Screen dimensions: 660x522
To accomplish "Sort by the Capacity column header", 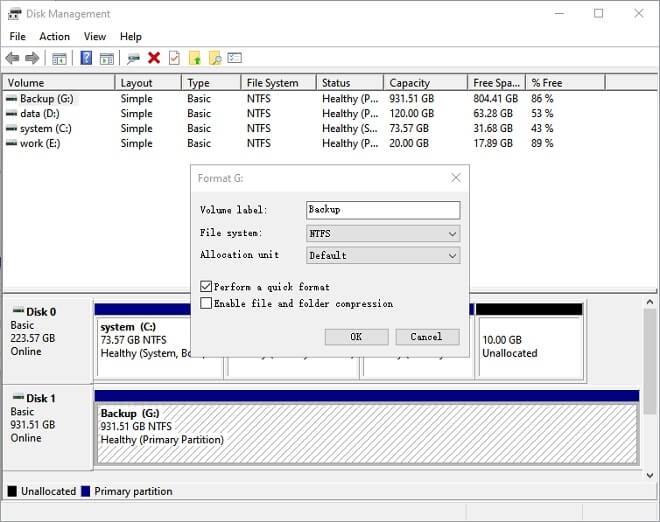I will (x=426, y=83).
